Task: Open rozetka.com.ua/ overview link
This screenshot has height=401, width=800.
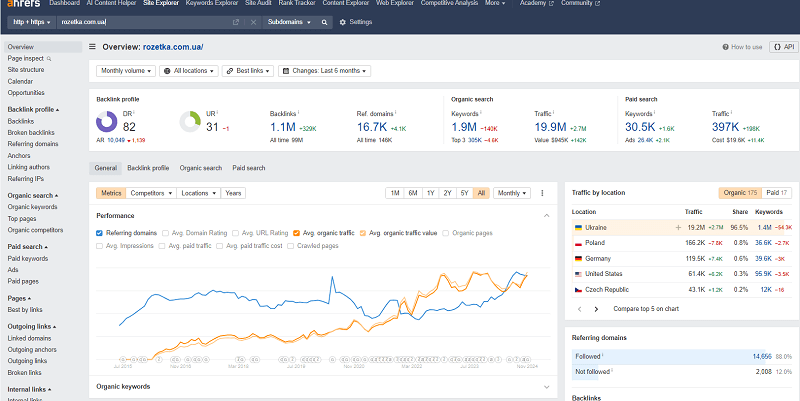Action: coord(173,47)
